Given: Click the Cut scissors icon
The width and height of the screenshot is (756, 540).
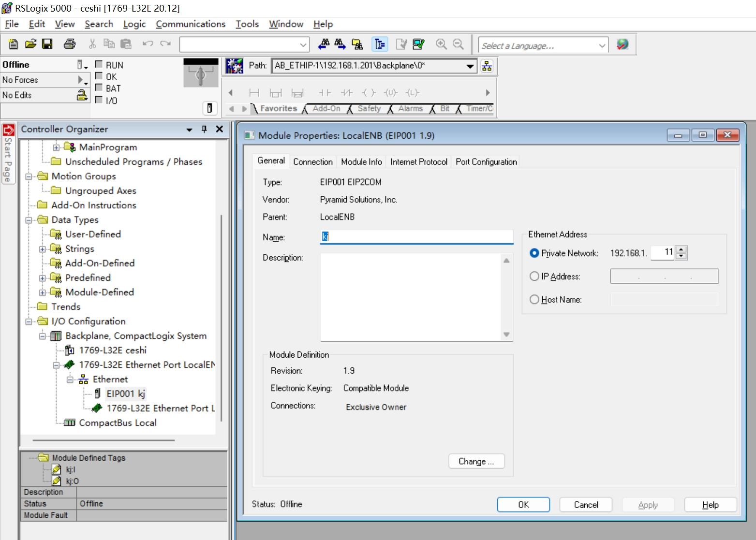Looking at the screenshot, I should tap(92, 44).
